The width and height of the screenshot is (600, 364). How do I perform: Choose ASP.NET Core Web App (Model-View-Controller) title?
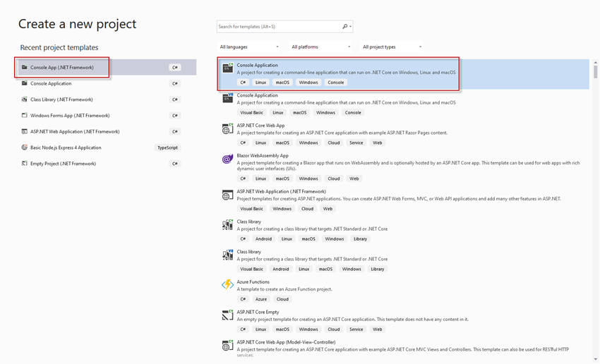point(286,342)
